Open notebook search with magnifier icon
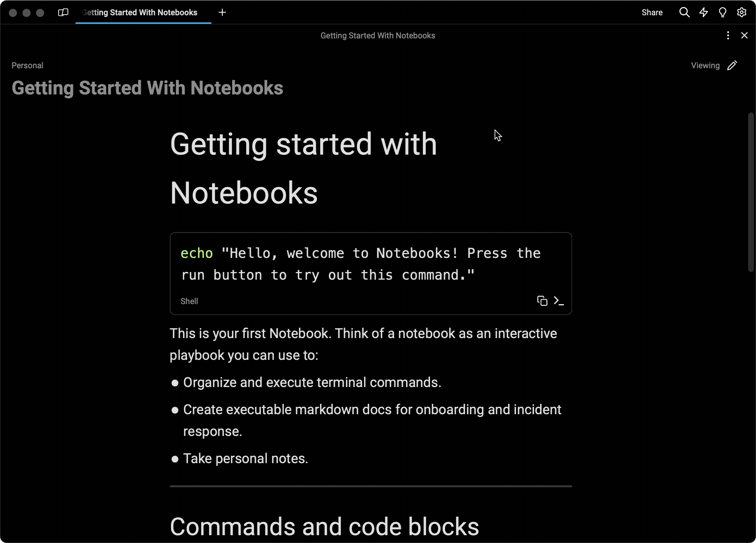 684,12
